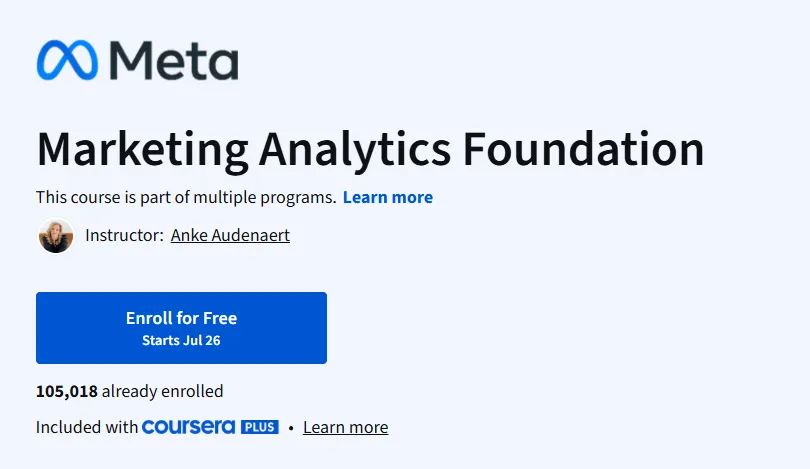Click the Starts Jul 26 text in the button

(x=181, y=340)
